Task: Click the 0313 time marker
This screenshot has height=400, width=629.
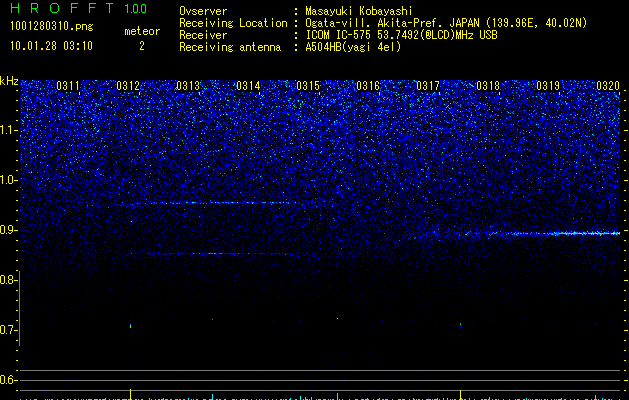Action: coord(188,86)
